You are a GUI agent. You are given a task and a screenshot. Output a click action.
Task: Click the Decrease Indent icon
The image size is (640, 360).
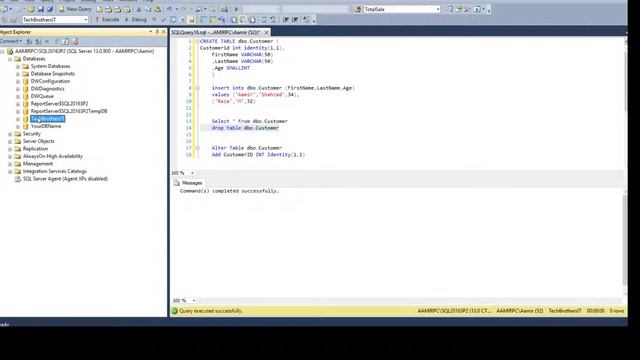285,19
